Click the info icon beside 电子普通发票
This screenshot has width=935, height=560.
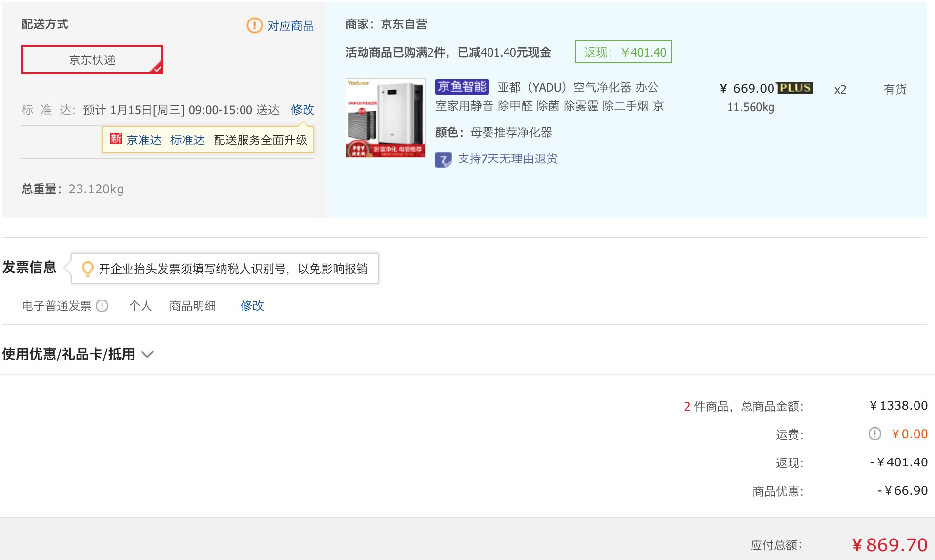click(102, 306)
